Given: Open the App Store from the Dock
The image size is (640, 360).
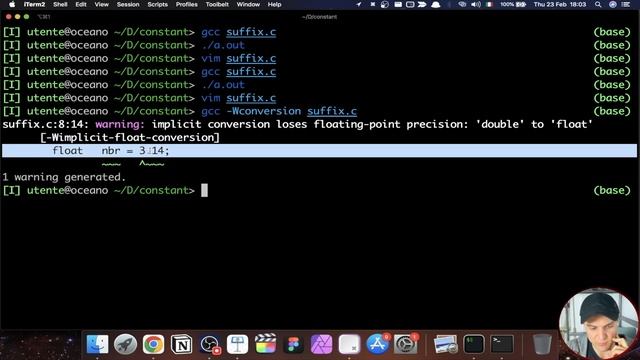Looking at the screenshot, I should click(377, 344).
